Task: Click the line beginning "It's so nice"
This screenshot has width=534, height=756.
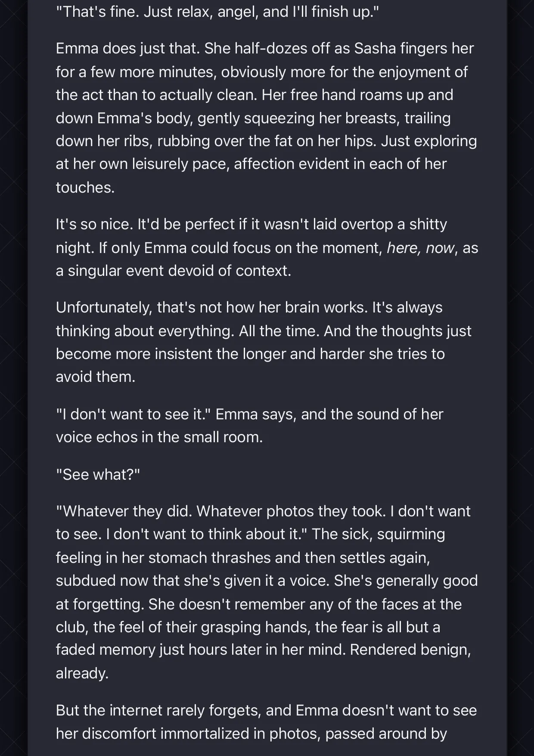Action: click(x=251, y=224)
